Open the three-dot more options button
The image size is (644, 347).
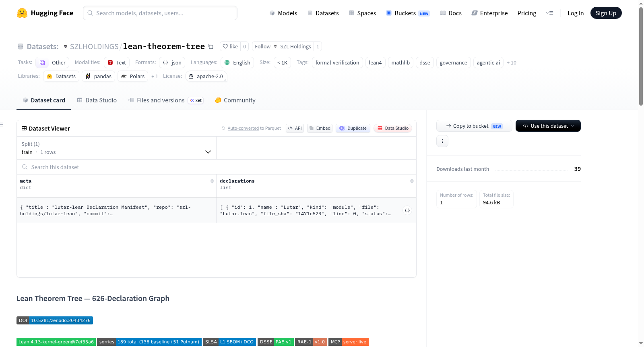point(442,141)
